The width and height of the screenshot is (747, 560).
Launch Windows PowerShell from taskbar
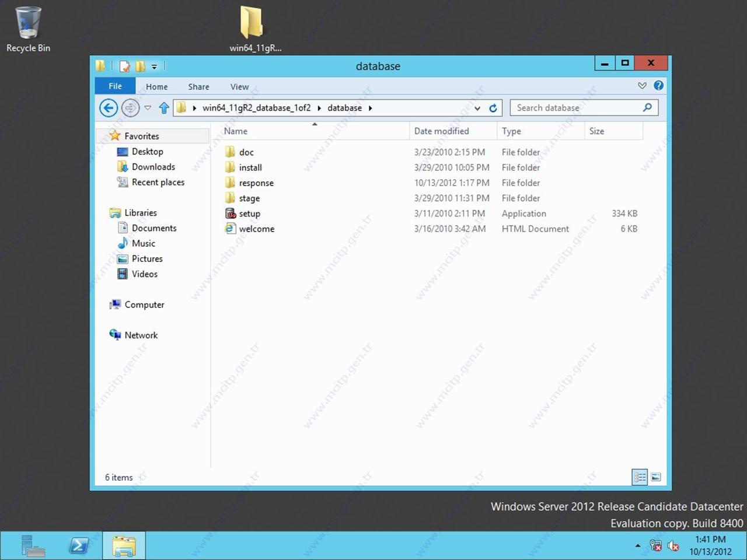[x=79, y=546]
